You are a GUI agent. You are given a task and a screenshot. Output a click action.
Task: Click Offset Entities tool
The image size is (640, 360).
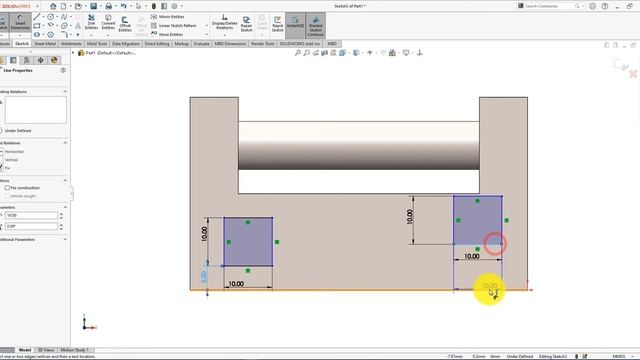click(125, 23)
